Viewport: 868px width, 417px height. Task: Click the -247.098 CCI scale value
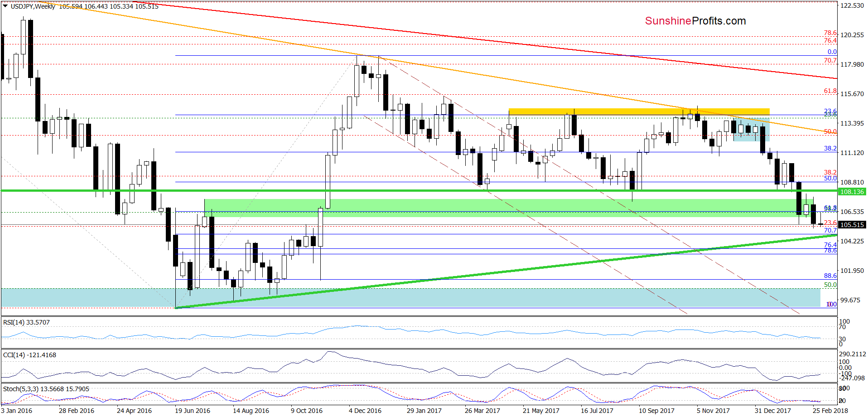tap(852, 378)
